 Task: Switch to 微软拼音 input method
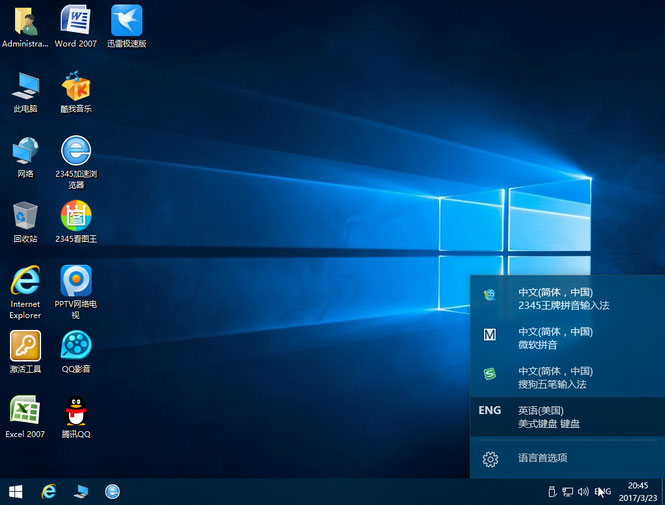(x=567, y=338)
